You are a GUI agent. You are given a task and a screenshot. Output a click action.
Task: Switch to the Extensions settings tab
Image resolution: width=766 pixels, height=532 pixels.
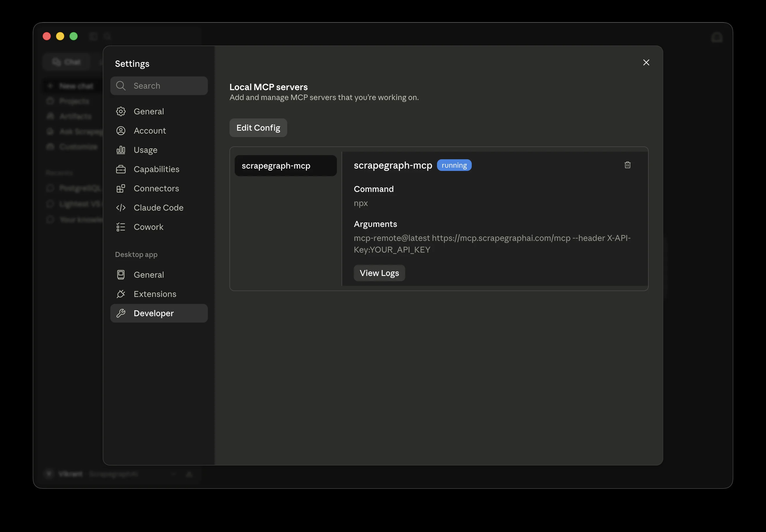(x=159, y=294)
